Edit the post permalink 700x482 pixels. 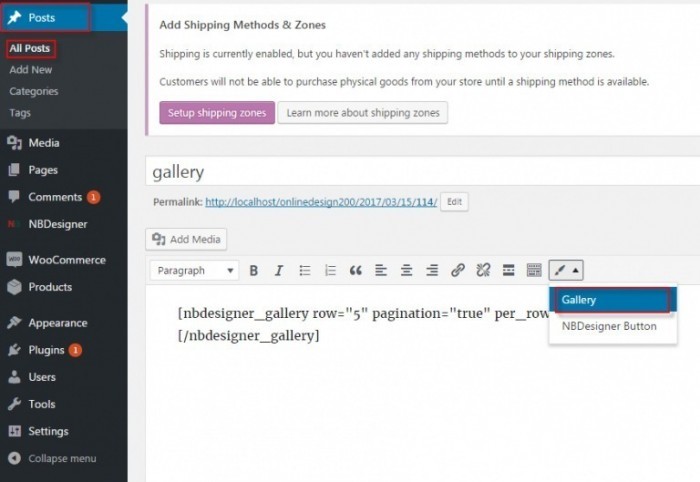pyautogui.click(x=454, y=202)
